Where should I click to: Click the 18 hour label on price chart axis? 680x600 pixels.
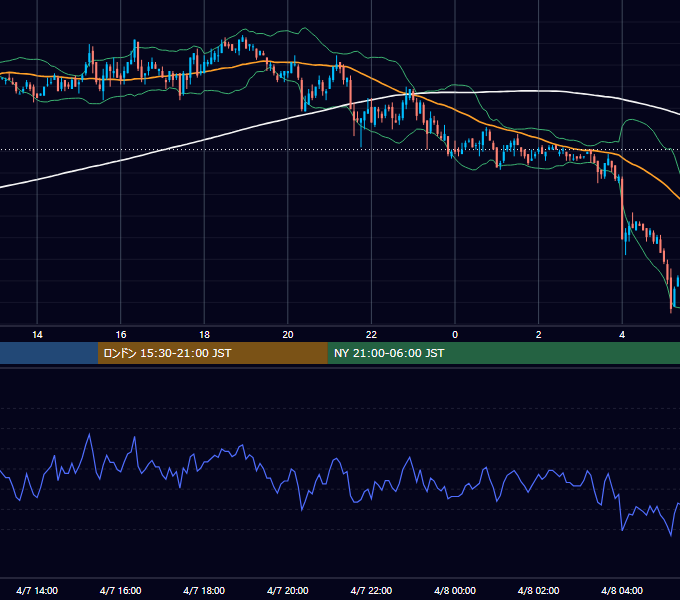coord(204,335)
